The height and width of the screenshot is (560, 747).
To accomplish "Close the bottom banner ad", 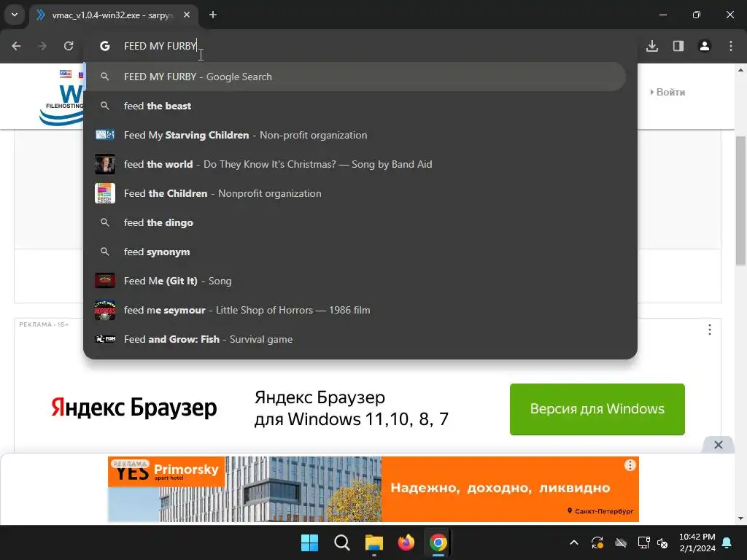I will coord(719,445).
